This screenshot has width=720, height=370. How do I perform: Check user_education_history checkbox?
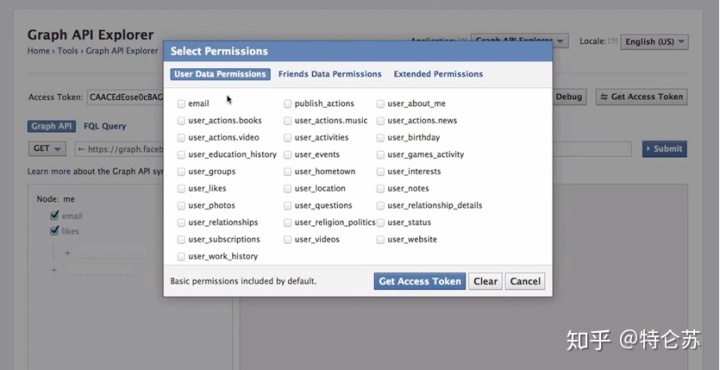pos(181,155)
